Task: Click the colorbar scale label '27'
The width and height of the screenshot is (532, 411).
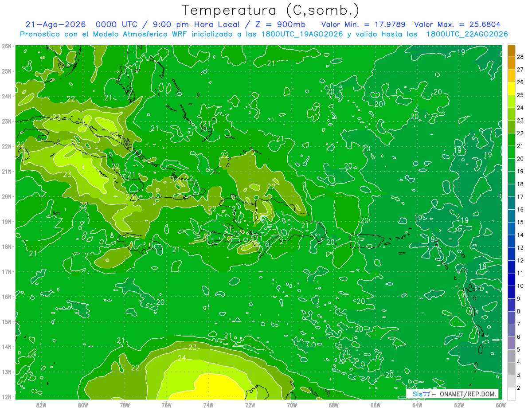Action: (520, 69)
